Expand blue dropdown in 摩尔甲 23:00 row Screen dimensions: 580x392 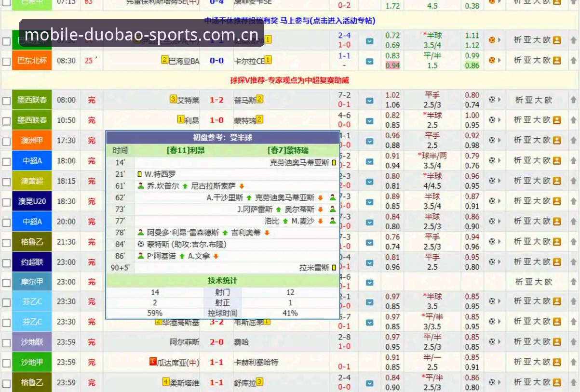(369, 283)
